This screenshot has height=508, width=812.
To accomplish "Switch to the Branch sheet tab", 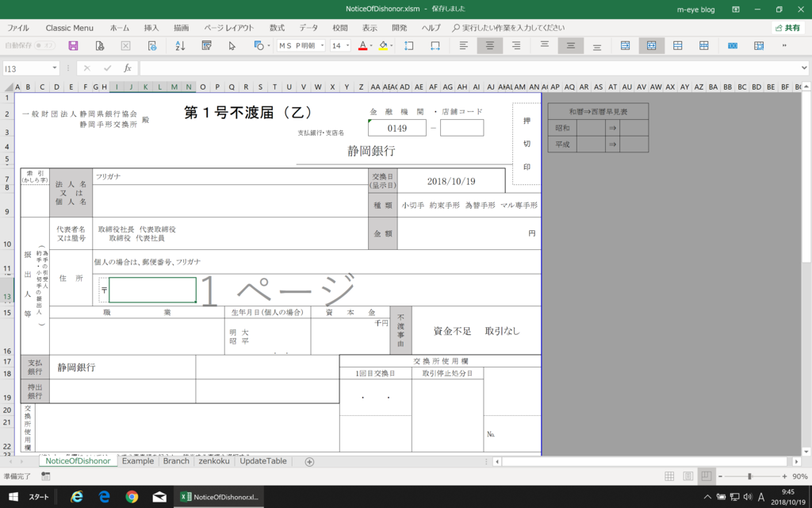I will (x=176, y=461).
